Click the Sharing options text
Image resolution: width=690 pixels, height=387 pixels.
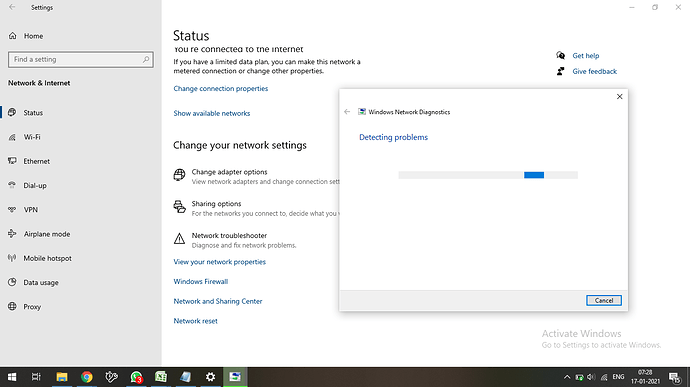click(x=216, y=203)
